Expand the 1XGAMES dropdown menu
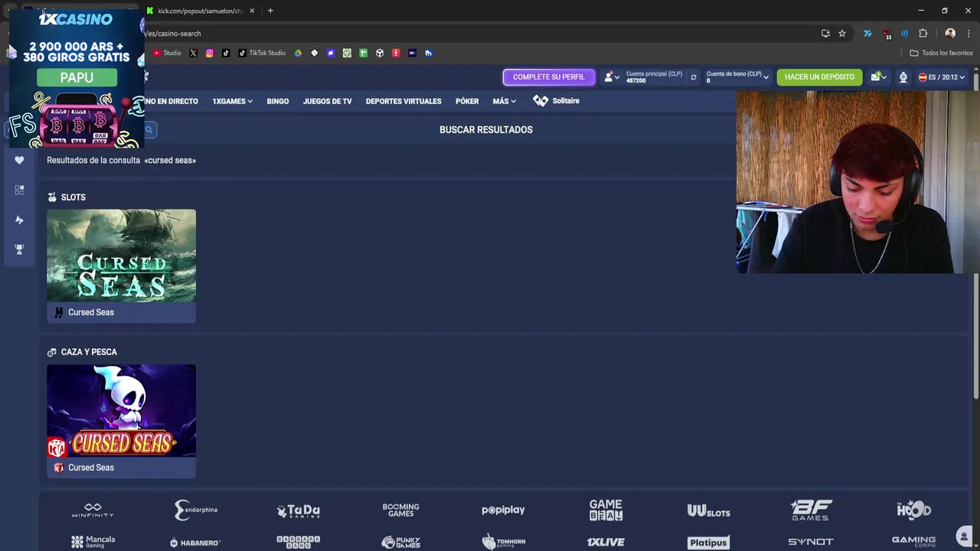 pos(232,101)
